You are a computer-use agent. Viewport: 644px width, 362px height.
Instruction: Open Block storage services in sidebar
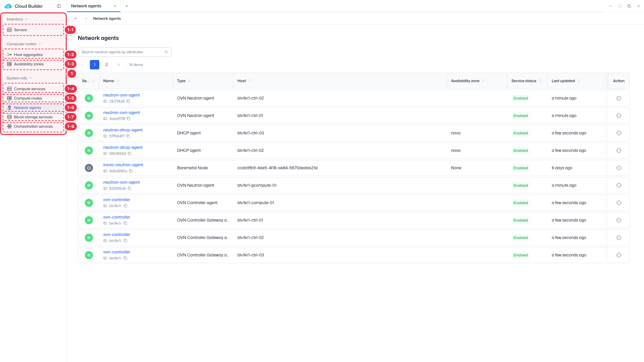[x=33, y=117]
